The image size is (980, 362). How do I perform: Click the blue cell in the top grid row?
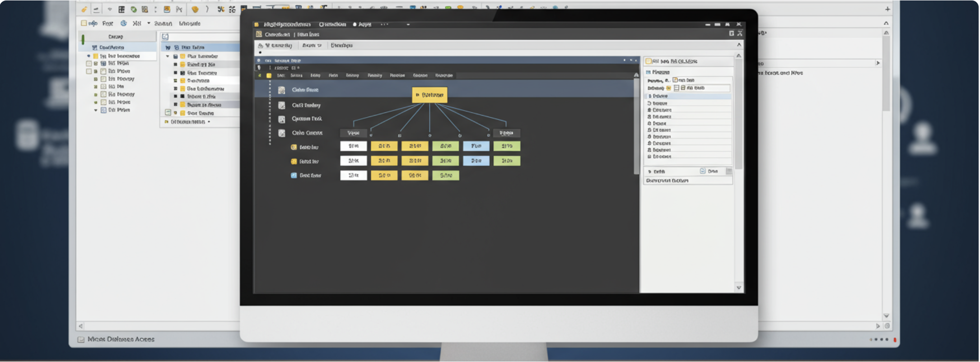tap(476, 146)
